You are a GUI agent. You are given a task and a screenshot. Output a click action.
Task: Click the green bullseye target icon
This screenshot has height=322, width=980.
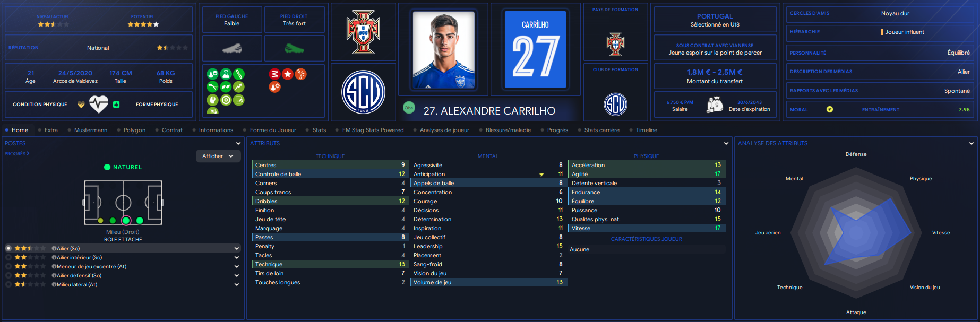point(226,100)
